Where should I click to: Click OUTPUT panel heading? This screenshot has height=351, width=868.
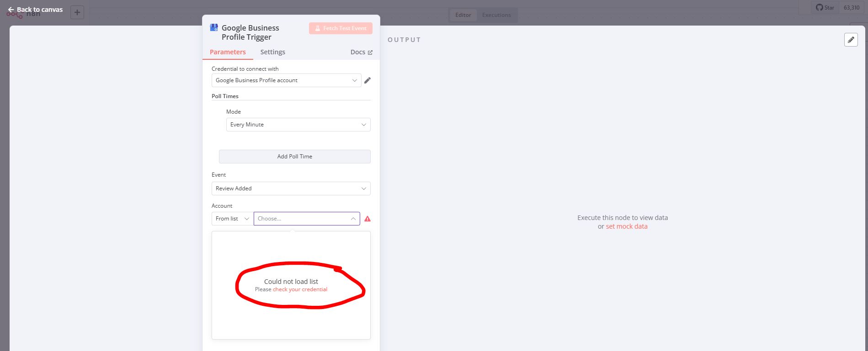(404, 40)
